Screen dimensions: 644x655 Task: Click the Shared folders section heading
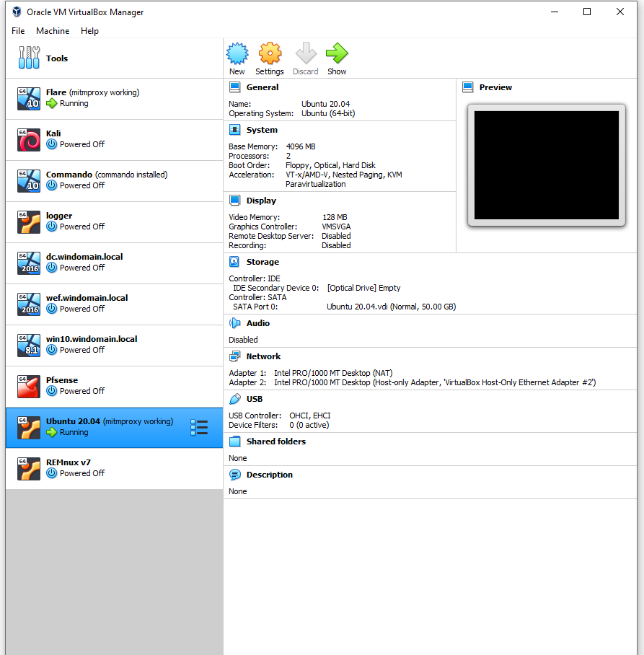[x=276, y=441]
